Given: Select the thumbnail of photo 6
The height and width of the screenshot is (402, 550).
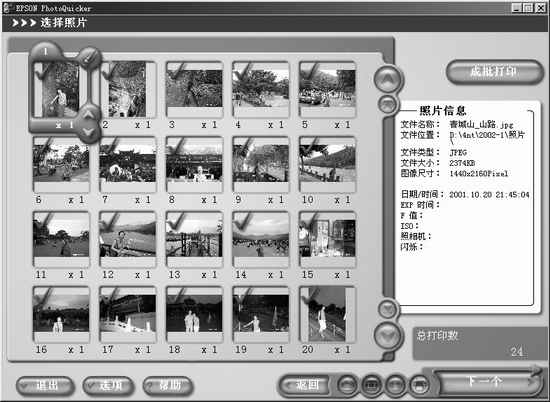Looking at the screenshot, I should pos(61,164).
